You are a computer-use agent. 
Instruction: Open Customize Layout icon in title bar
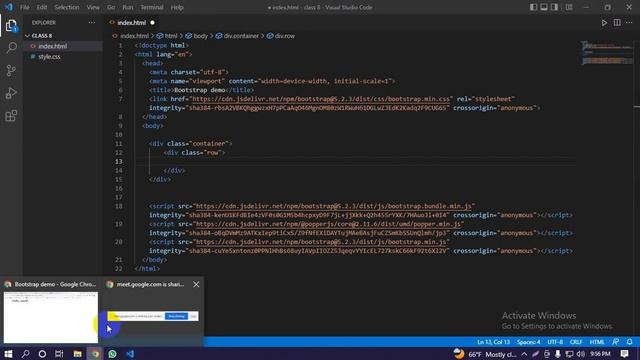click(x=569, y=7)
